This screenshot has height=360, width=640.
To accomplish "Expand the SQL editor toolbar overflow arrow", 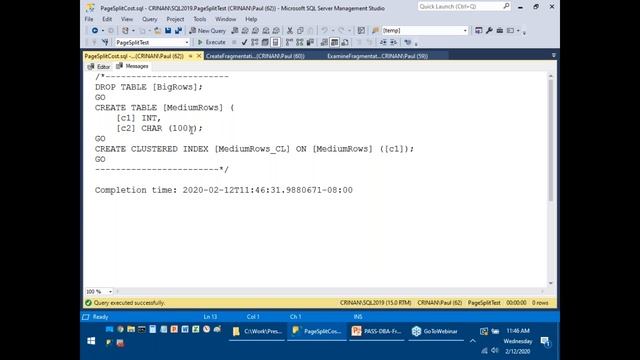I will [416, 43].
